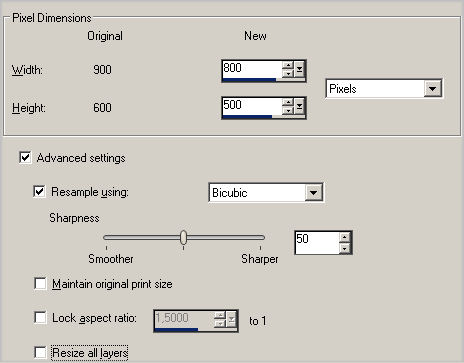Screen dimensions: 464x363
Task: Increase the new Width value with up arrow
Action: pyautogui.click(x=288, y=65)
